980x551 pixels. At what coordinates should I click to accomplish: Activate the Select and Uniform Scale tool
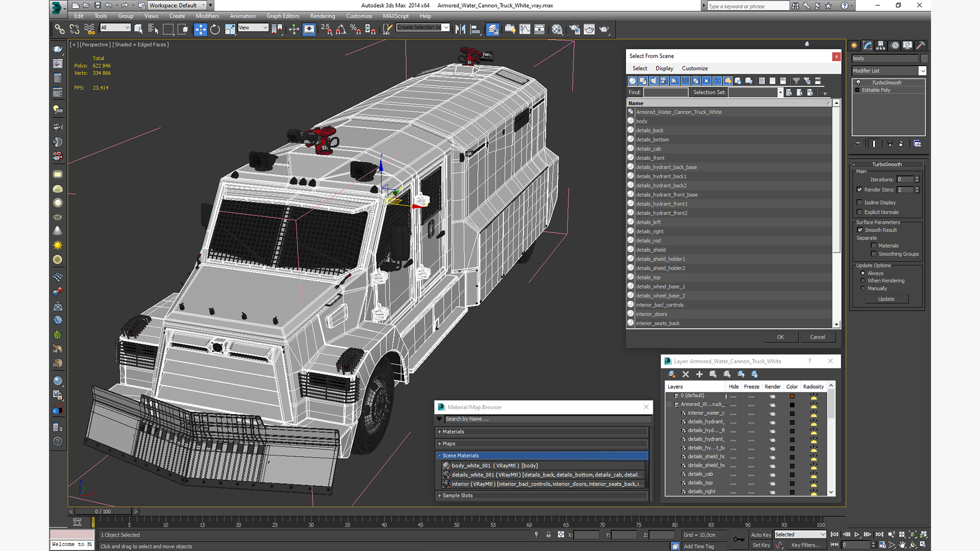pos(230,30)
